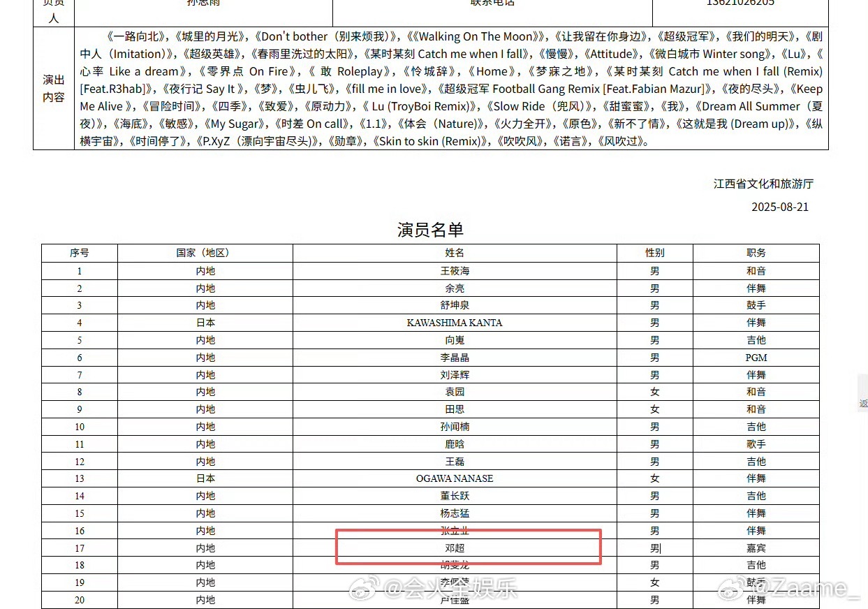Select the name 余亮
868x609 pixels.
[x=455, y=288]
